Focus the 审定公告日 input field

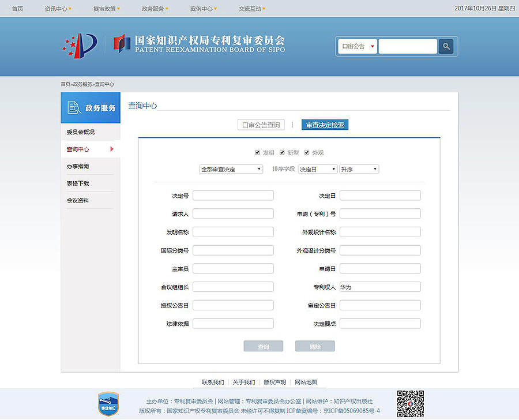(381, 305)
